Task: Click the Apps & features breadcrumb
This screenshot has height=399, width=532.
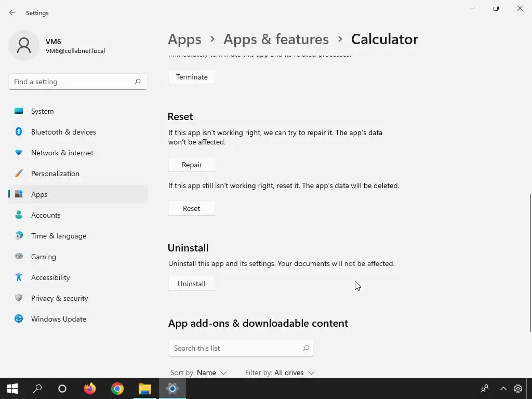Action: point(276,39)
